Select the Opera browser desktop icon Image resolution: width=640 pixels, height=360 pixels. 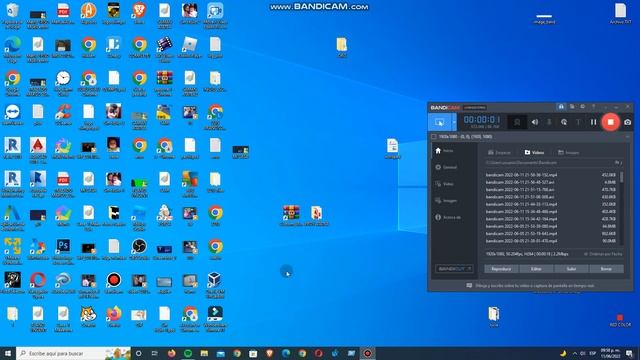[x=38, y=285]
